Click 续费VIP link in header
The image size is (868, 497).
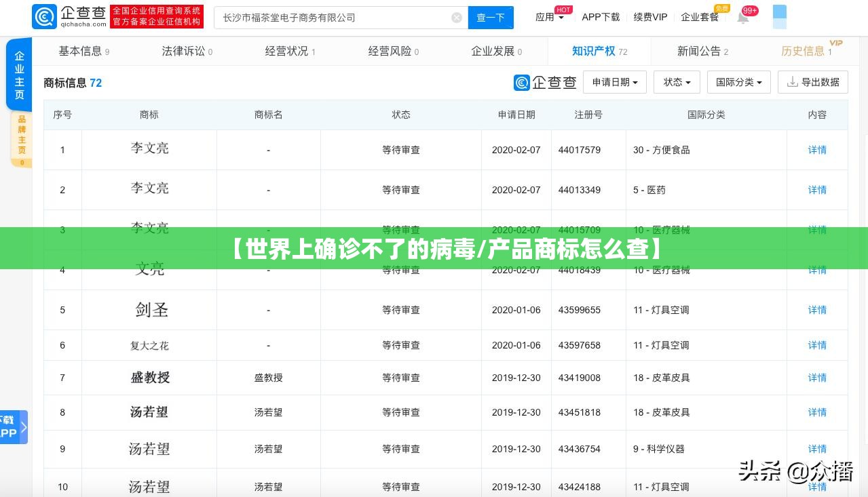click(650, 17)
